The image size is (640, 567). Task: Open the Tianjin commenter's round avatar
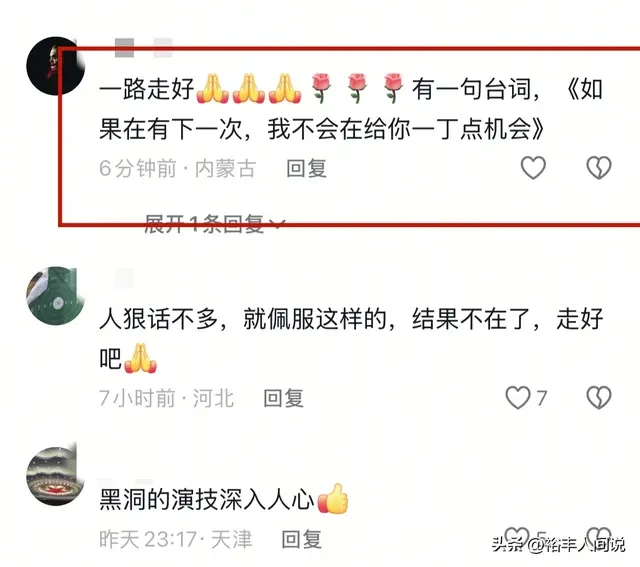pos(56,476)
